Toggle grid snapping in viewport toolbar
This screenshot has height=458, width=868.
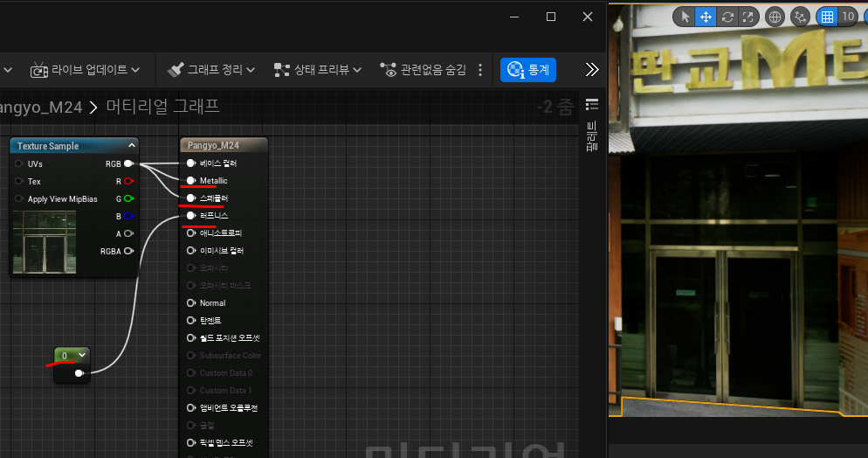pos(827,17)
